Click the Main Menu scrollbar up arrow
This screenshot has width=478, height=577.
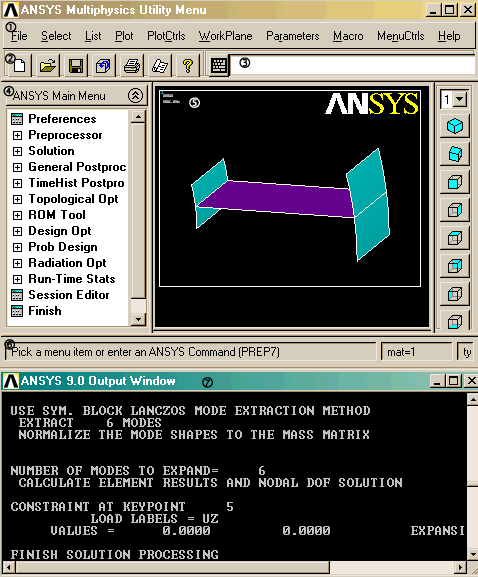[x=138, y=117]
